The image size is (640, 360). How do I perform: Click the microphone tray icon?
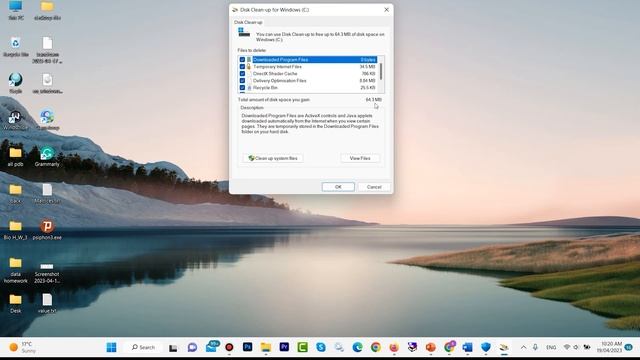535,347
